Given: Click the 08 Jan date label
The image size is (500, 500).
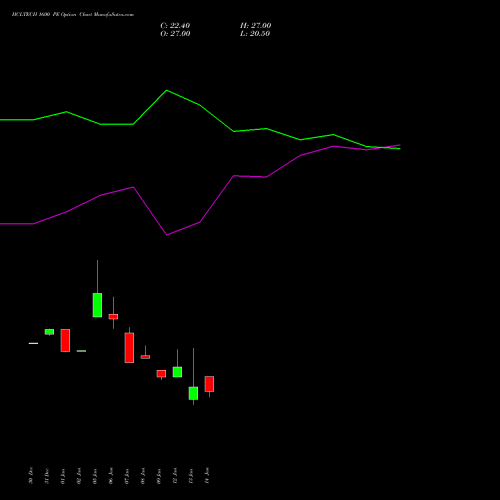Looking at the screenshot, I should pyautogui.click(x=143, y=476).
